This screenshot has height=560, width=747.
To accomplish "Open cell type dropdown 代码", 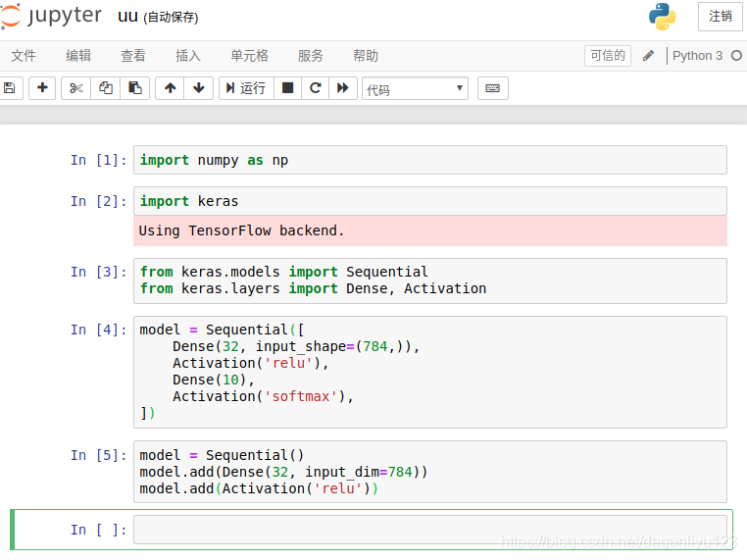I will click(x=415, y=88).
